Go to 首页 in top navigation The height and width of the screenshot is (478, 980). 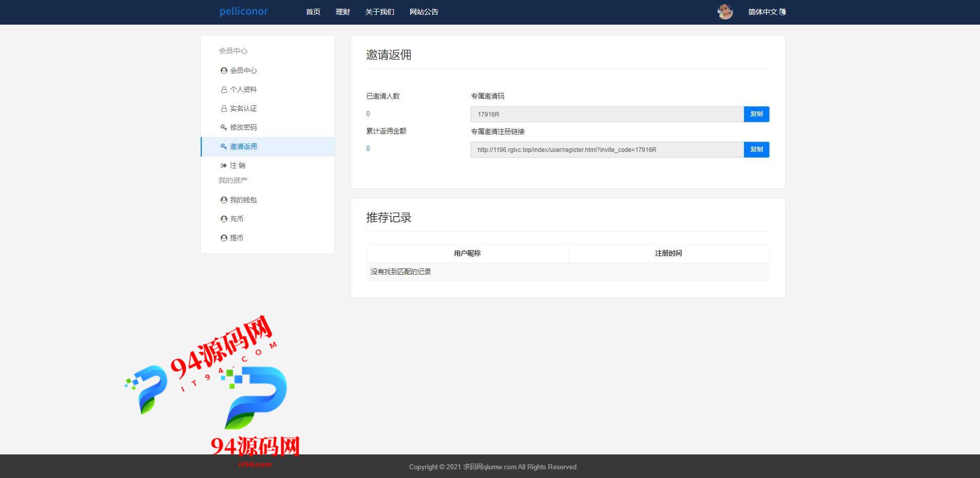pyautogui.click(x=313, y=12)
